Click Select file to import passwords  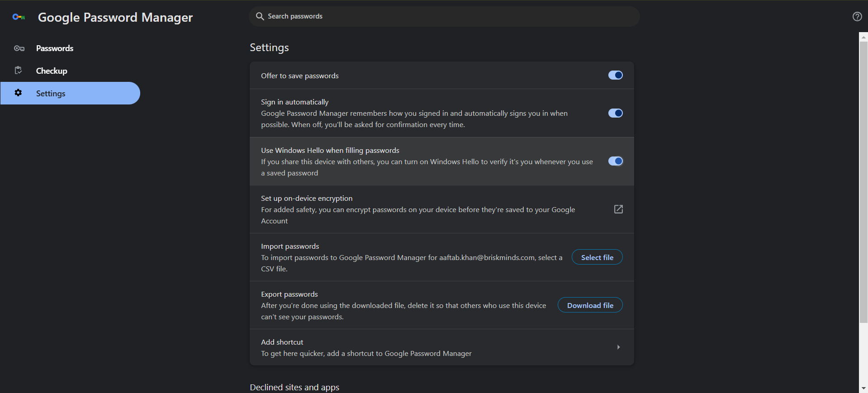pos(597,257)
